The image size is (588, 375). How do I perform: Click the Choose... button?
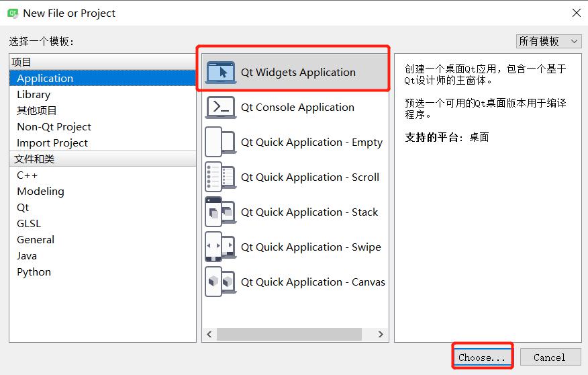coord(482,358)
